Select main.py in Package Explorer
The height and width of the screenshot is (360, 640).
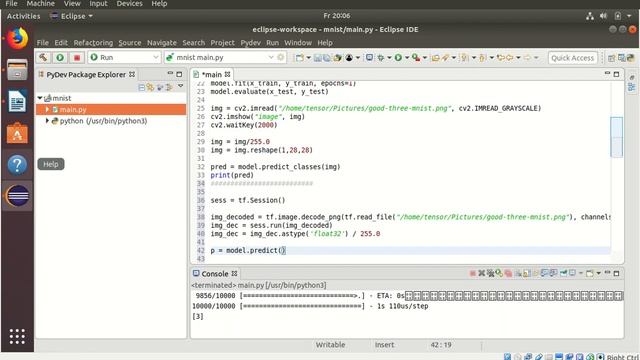pyautogui.click(x=73, y=109)
